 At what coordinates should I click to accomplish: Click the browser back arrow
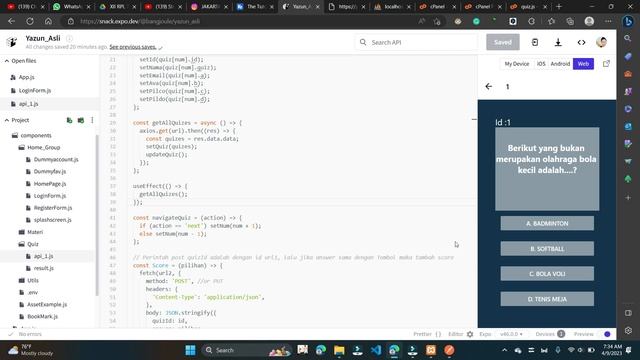point(11,21)
